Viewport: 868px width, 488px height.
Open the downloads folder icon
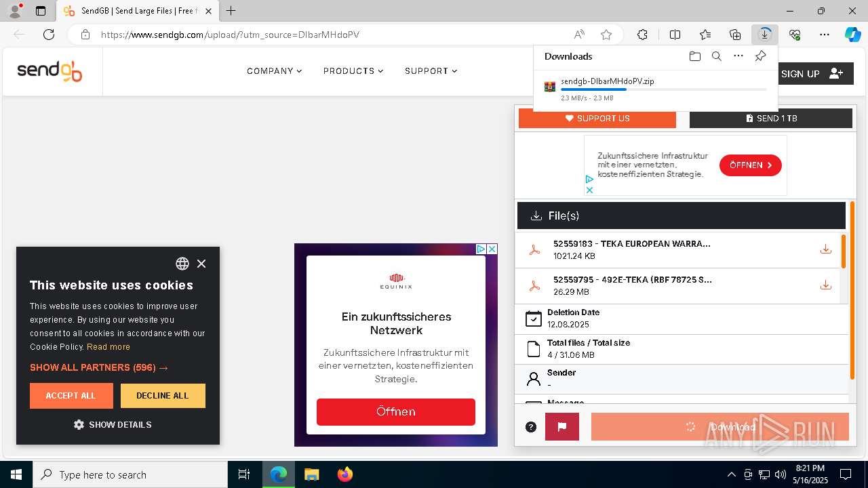point(694,56)
